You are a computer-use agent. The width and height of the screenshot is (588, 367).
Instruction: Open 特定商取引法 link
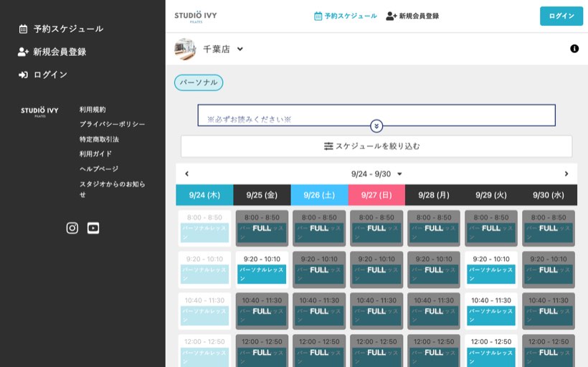tap(99, 139)
